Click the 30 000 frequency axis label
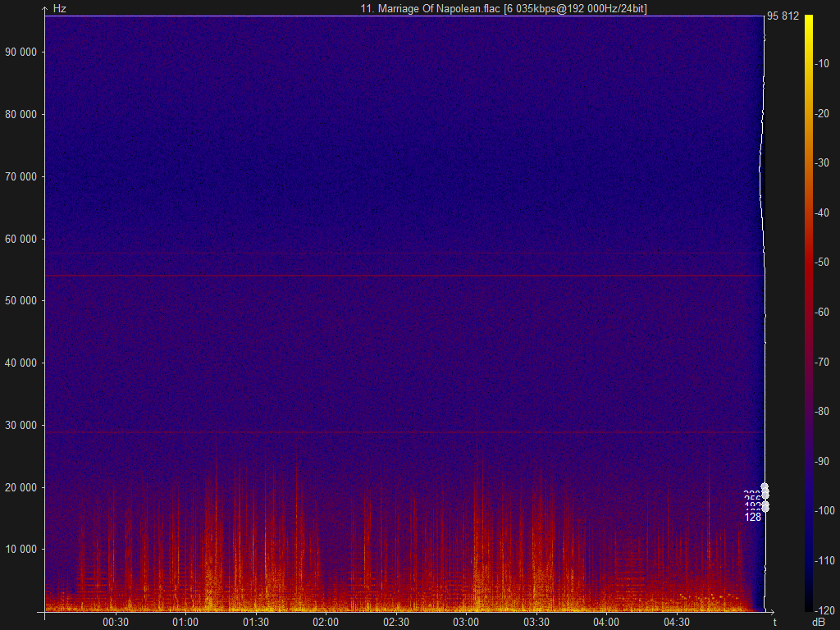 tap(21, 425)
